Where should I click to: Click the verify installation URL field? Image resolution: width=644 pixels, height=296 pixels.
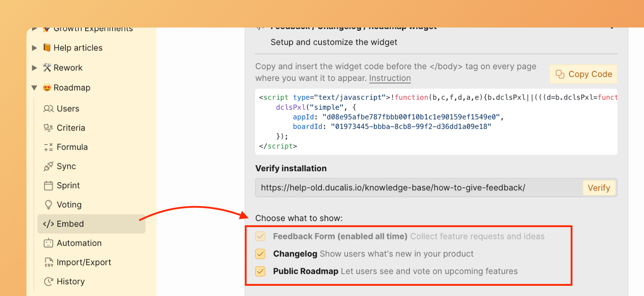[x=418, y=188]
